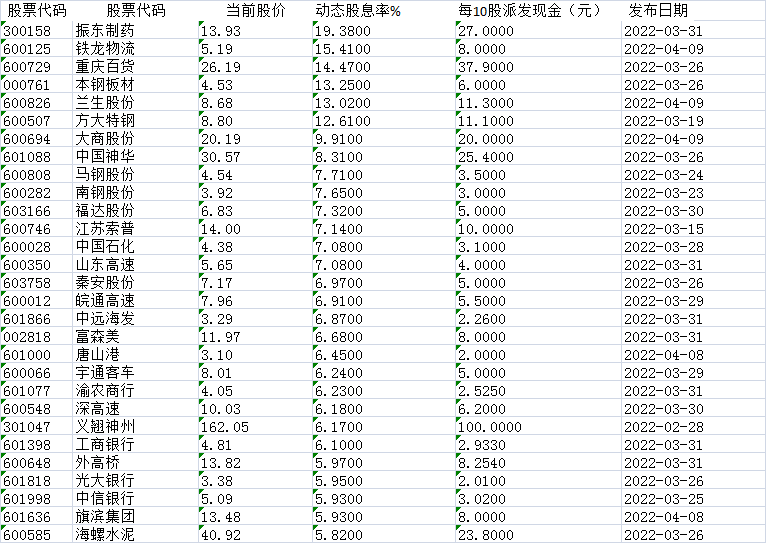Select stock name 山东高速

coord(105,265)
